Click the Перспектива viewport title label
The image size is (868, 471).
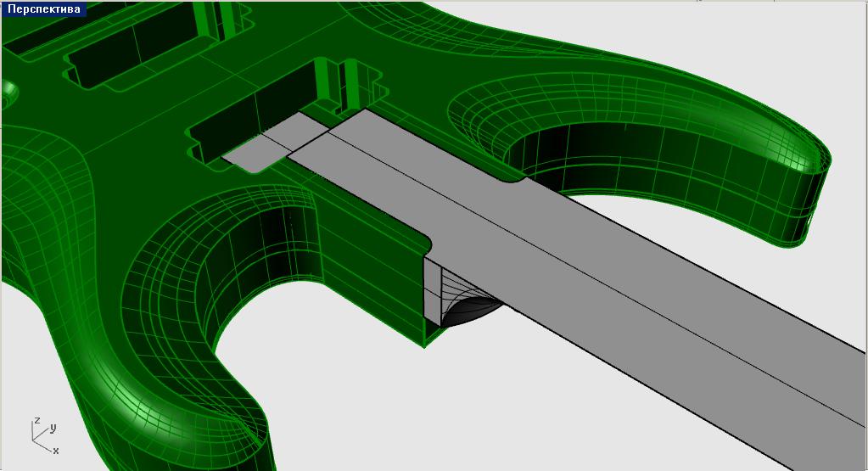pos(44,9)
